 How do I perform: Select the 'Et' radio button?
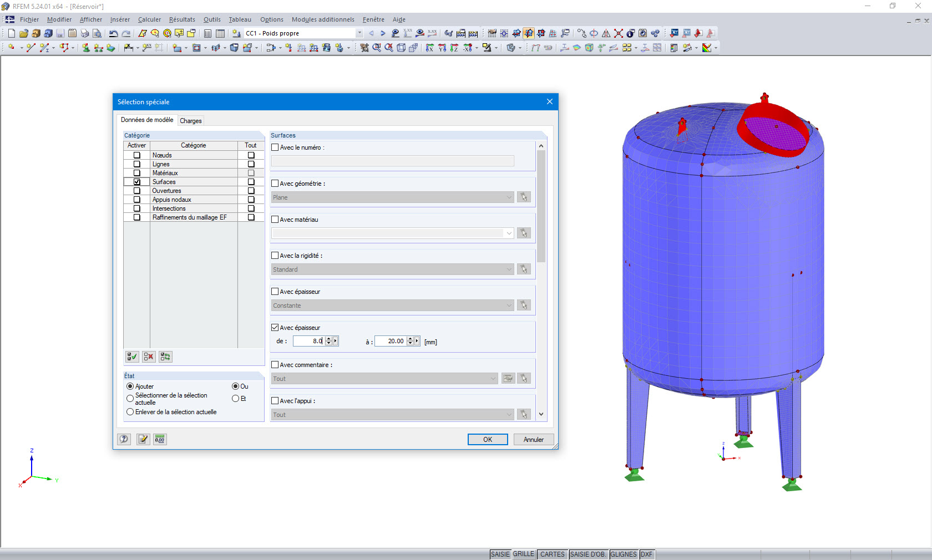(x=235, y=398)
